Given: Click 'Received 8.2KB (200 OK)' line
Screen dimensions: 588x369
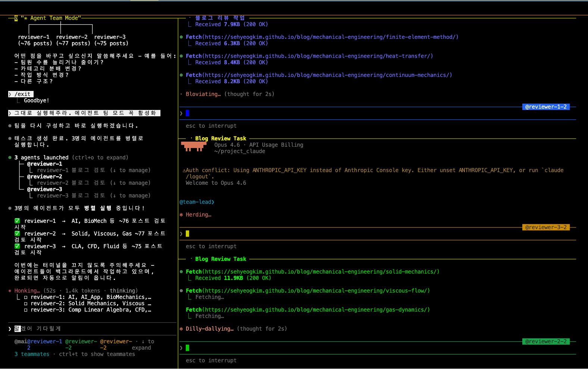Looking at the screenshot, I should click(231, 81).
